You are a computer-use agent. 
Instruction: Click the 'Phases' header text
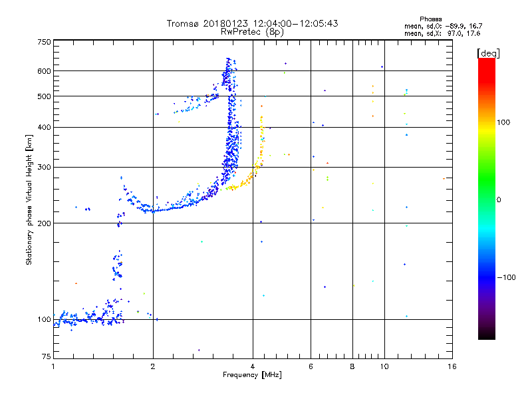click(x=430, y=19)
